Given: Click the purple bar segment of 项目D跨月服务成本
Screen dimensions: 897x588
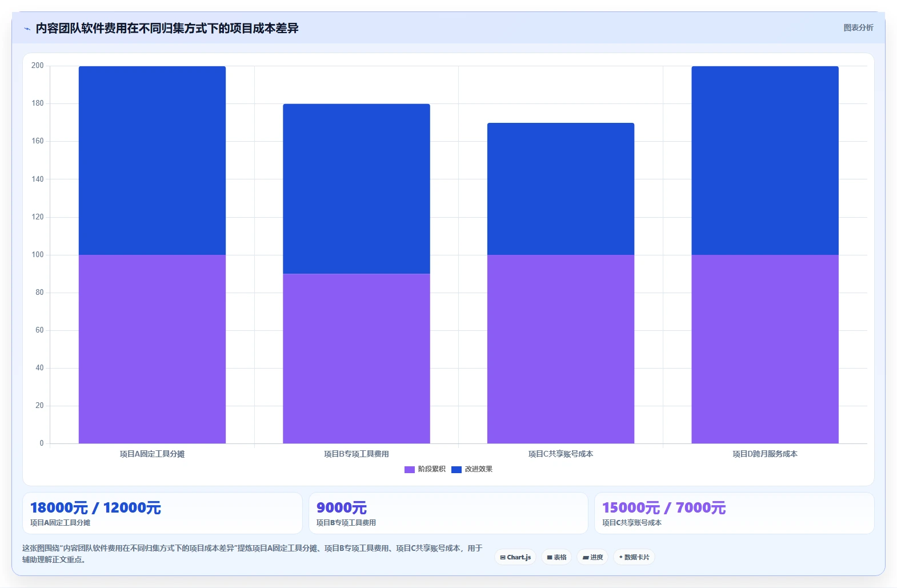Looking at the screenshot, I should (765, 349).
